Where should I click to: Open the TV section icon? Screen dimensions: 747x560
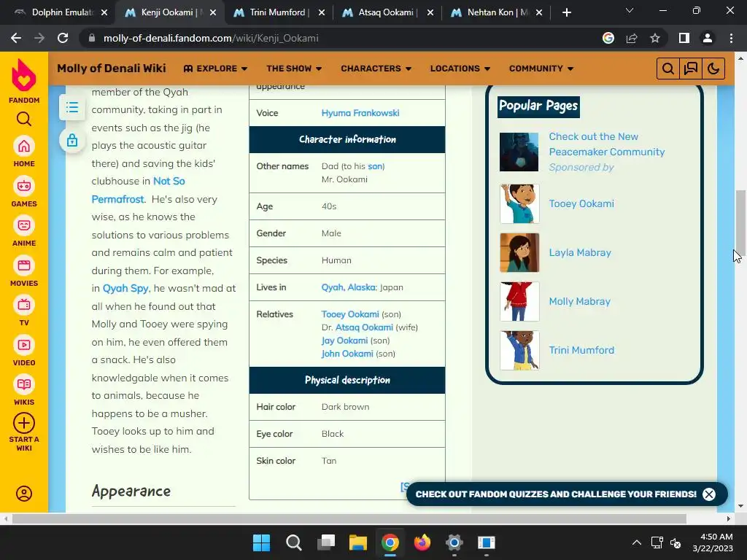[24, 305]
